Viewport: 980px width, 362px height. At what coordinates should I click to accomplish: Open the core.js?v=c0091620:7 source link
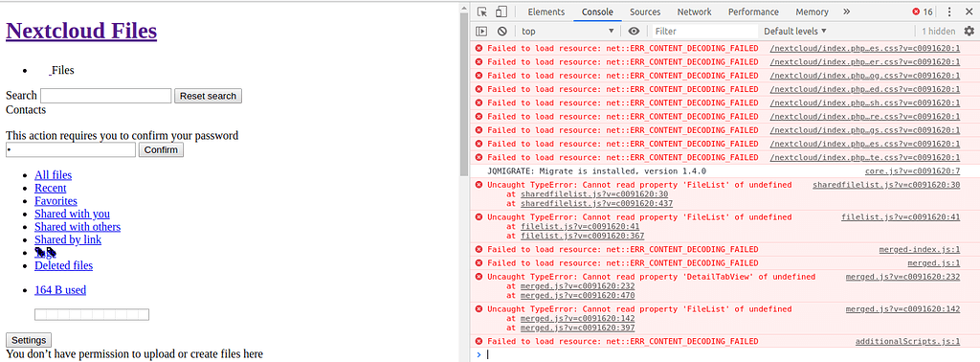(912, 171)
